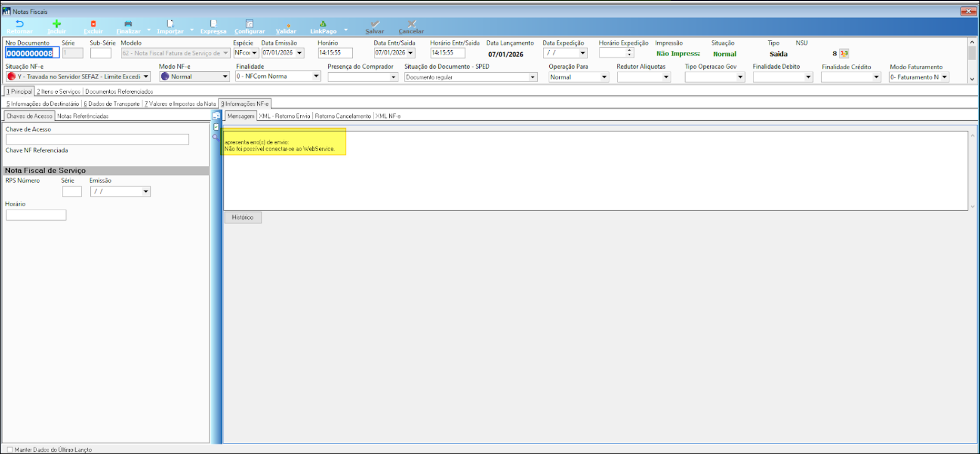The width and height of the screenshot is (980, 454).
Task: Click the Horário Expedição stepper arrows
Action: (x=629, y=53)
